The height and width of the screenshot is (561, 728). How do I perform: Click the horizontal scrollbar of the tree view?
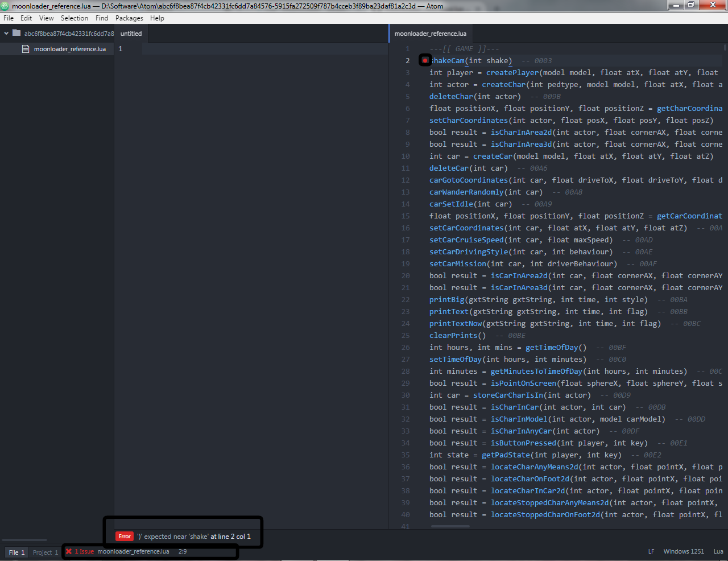pos(24,539)
